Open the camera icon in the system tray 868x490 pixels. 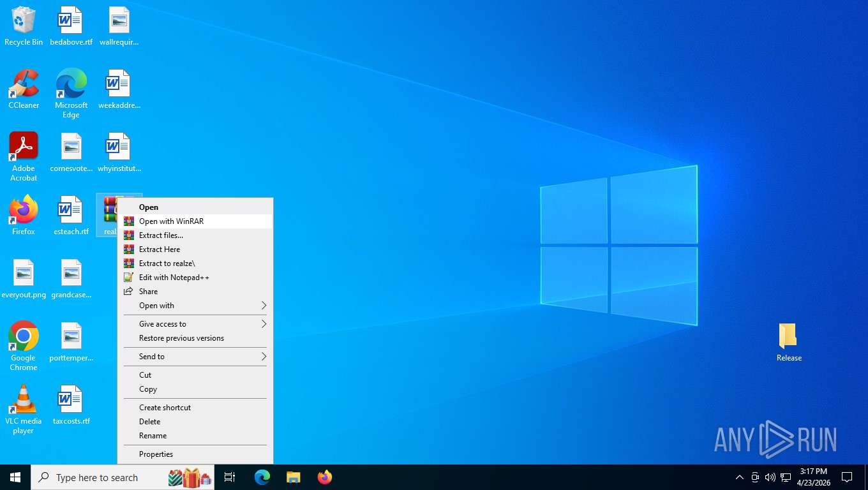click(x=755, y=477)
